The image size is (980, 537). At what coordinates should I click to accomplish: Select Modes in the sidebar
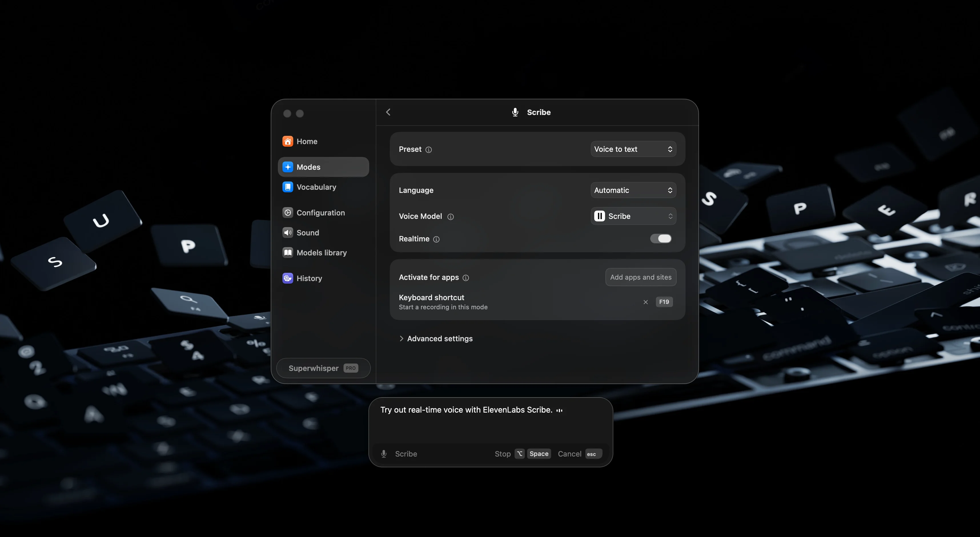coord(323,167)
